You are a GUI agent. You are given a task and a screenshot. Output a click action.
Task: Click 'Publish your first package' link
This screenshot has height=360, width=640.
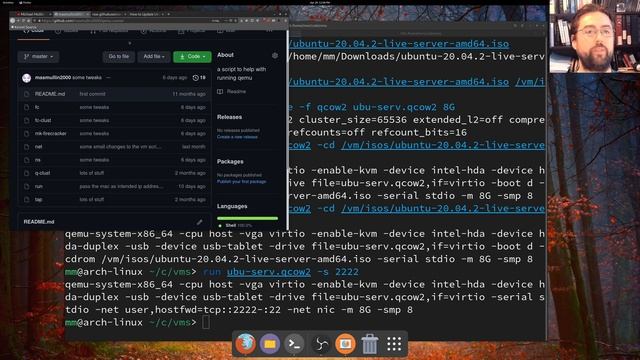241,182
